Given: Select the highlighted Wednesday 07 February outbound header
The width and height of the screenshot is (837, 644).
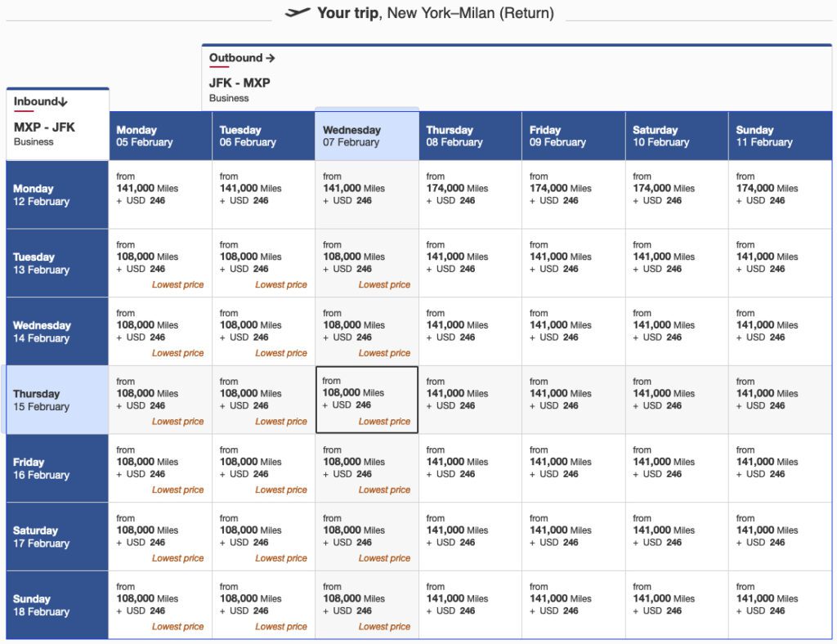Looking at the screenshot, I should [367, 136].
